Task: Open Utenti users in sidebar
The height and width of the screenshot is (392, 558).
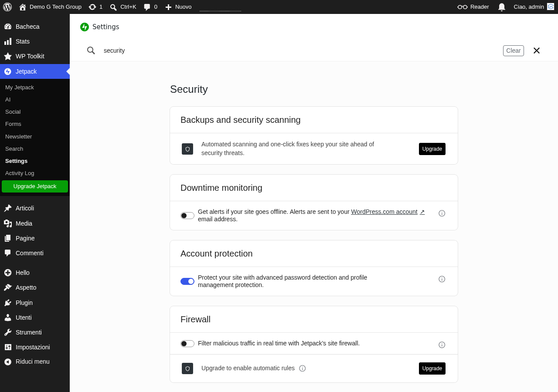Action: pyautogui.click(x=35, y=318)
